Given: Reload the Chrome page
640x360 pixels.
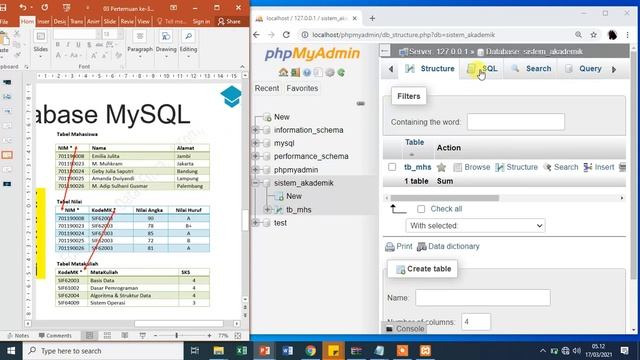Looking at the screenshot, I should tap(286, 35).
